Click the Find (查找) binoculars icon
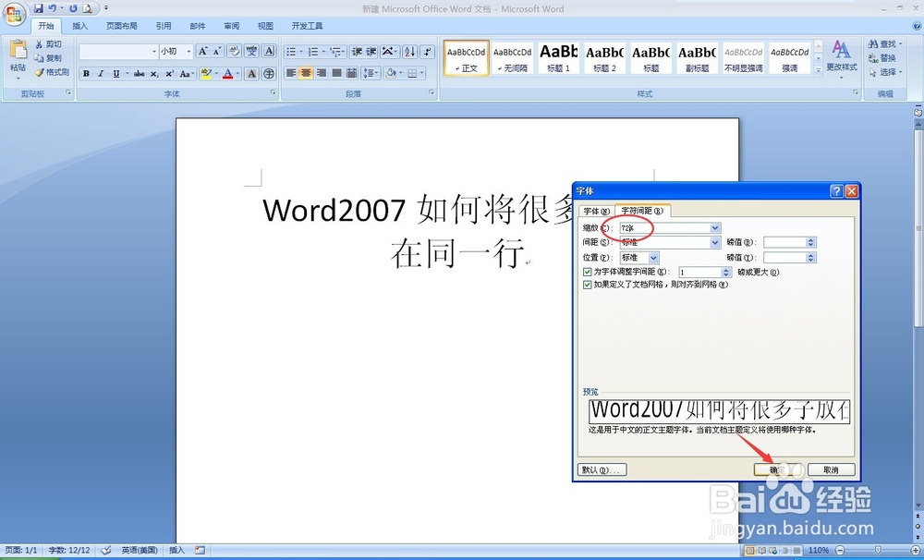The image size is (924, 560). pos(873,44)
